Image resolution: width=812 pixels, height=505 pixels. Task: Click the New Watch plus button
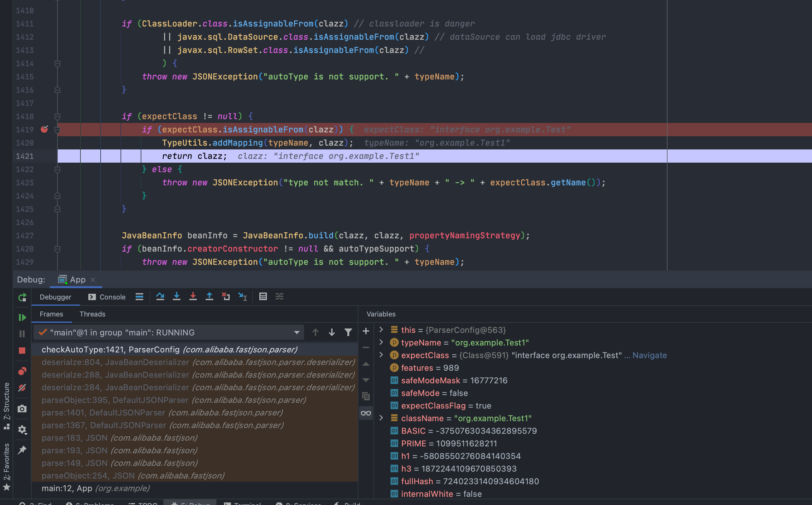click(x=366, y=331)
